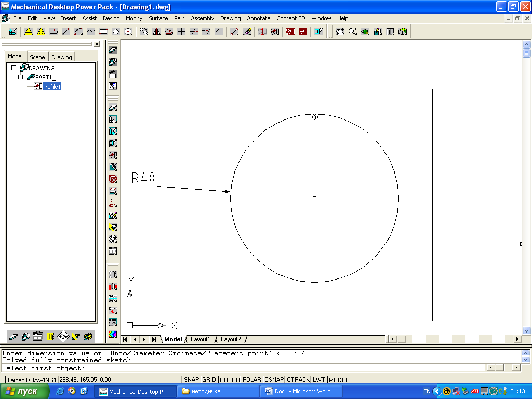The width and height of the screenshot is (532, 399).
Task: Select the Fillet tool
Action: click(x=219, y=32)
